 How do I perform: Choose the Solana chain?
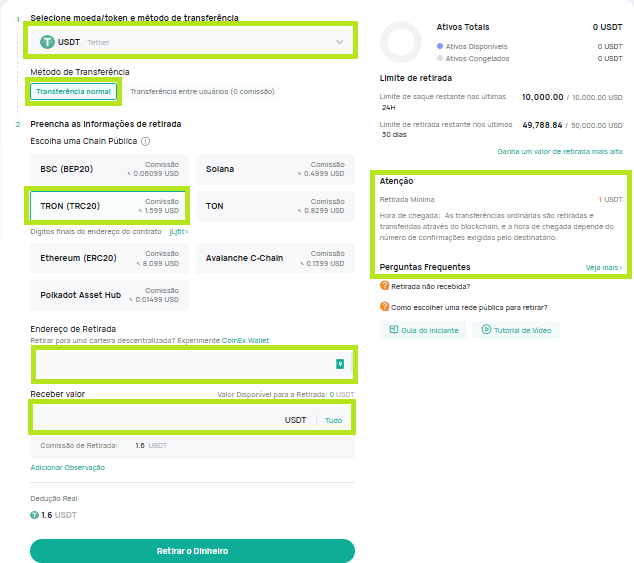click(x=275, y=169)
